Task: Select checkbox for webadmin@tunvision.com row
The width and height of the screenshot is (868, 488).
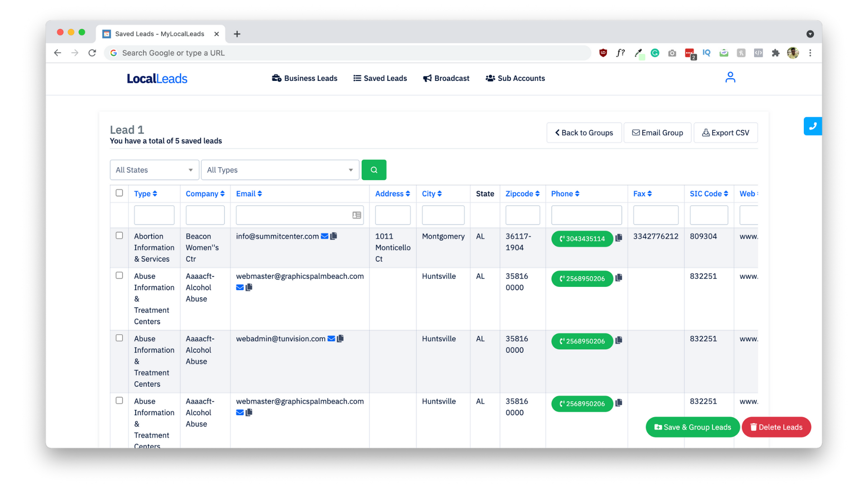Action: coord(119,338)
